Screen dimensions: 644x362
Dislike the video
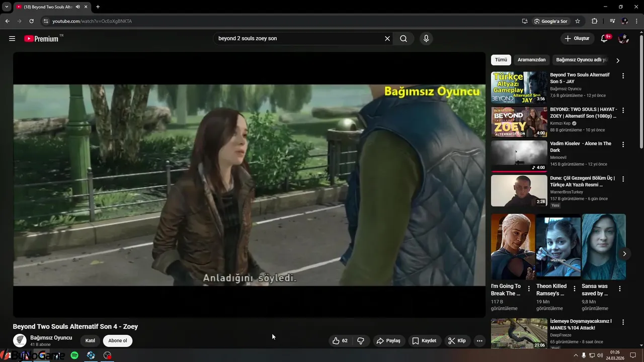(x=361, y=340)
